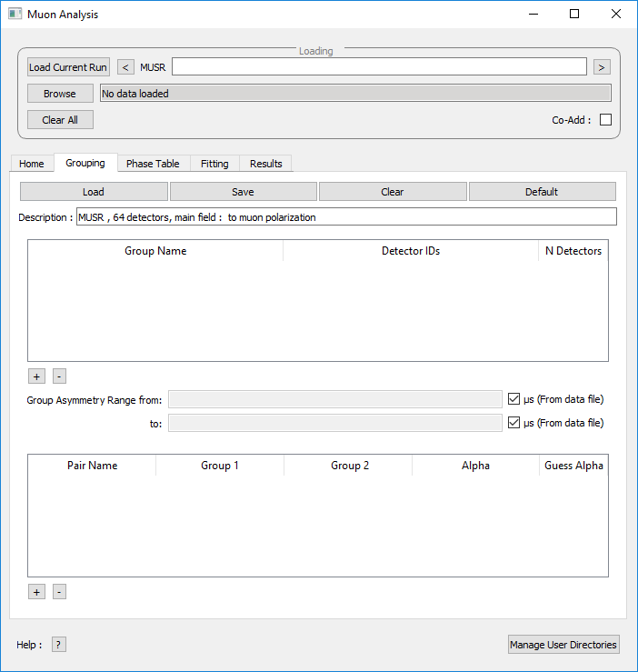Click the Browse button
The height and width of the screenshot is (672, 638).
60,94
